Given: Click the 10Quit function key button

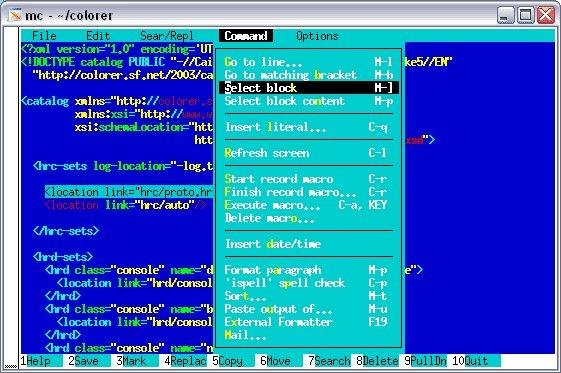Looking at the screenshot, I should pyautogui.click(x=476, y=360).
